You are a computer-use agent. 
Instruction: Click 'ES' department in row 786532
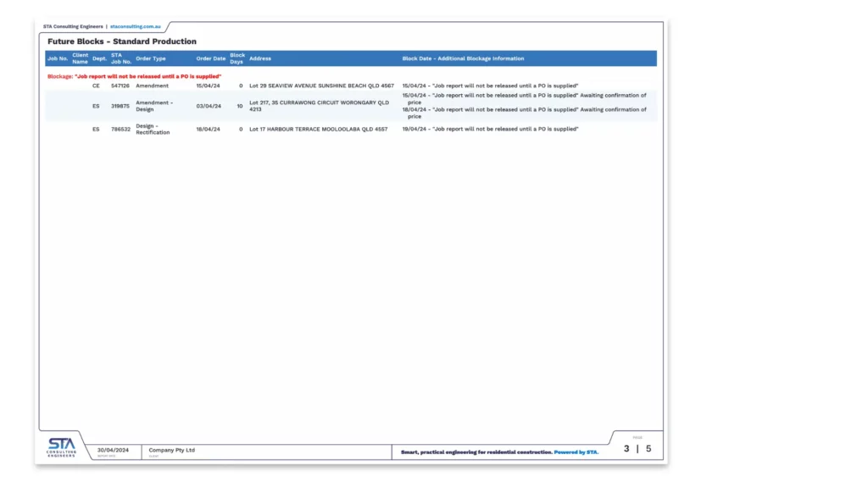point(96,129)
